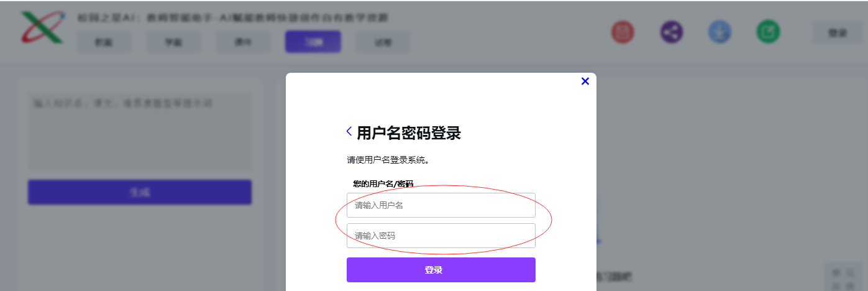
Task: Click the red circular save icon
Action: (622, 32)
